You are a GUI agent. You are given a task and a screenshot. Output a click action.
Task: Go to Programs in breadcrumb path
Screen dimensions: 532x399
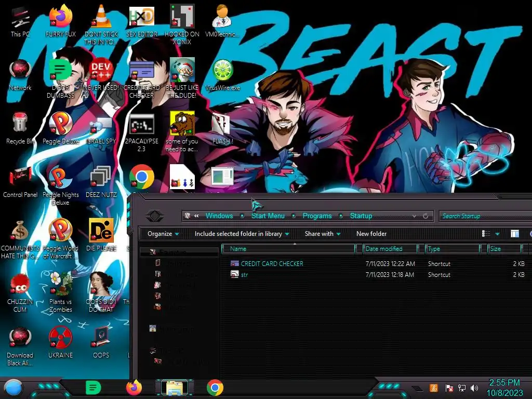(317, 216)
